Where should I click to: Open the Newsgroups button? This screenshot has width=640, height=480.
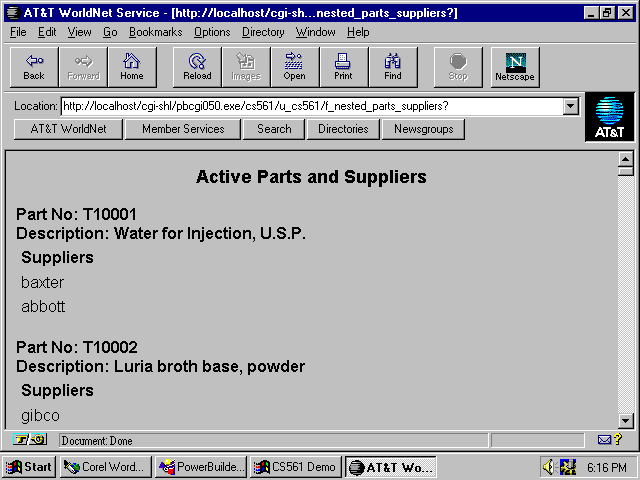coord(423,129)
